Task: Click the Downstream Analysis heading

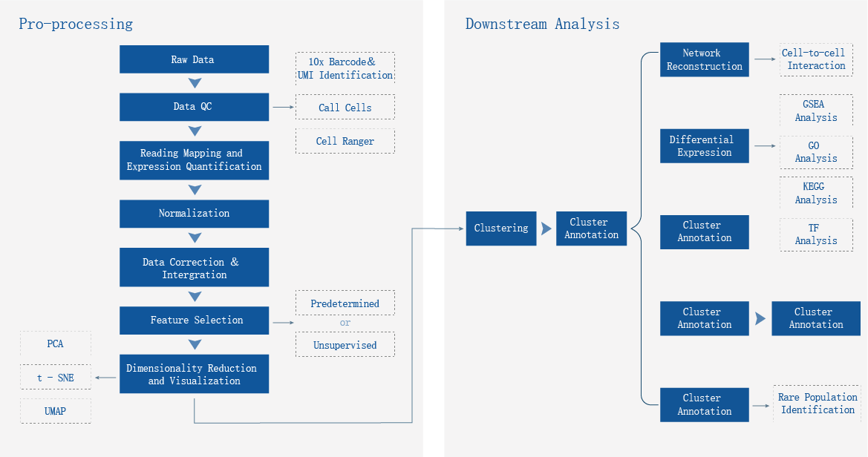Action: coord(542,24)
